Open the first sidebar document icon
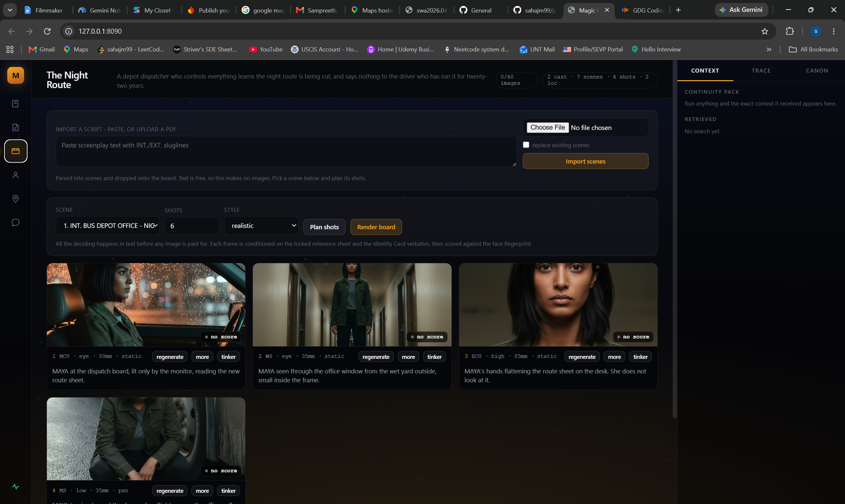Viewport: 845px width, 504px height. tap(16, 104)
